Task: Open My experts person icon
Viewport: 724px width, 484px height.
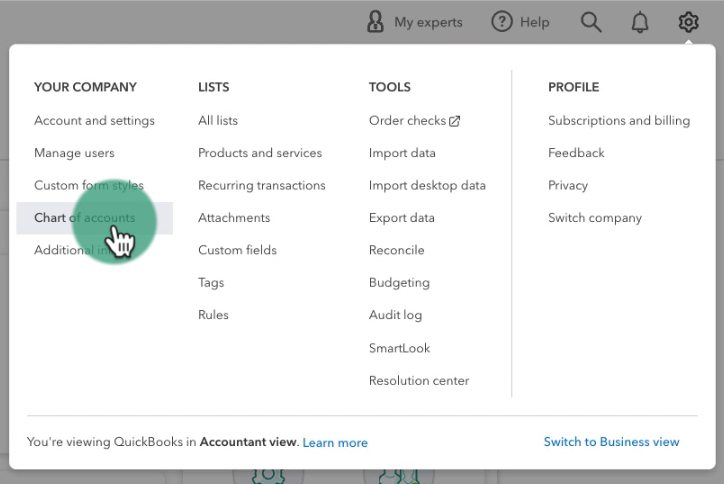Action: point(375,22)
